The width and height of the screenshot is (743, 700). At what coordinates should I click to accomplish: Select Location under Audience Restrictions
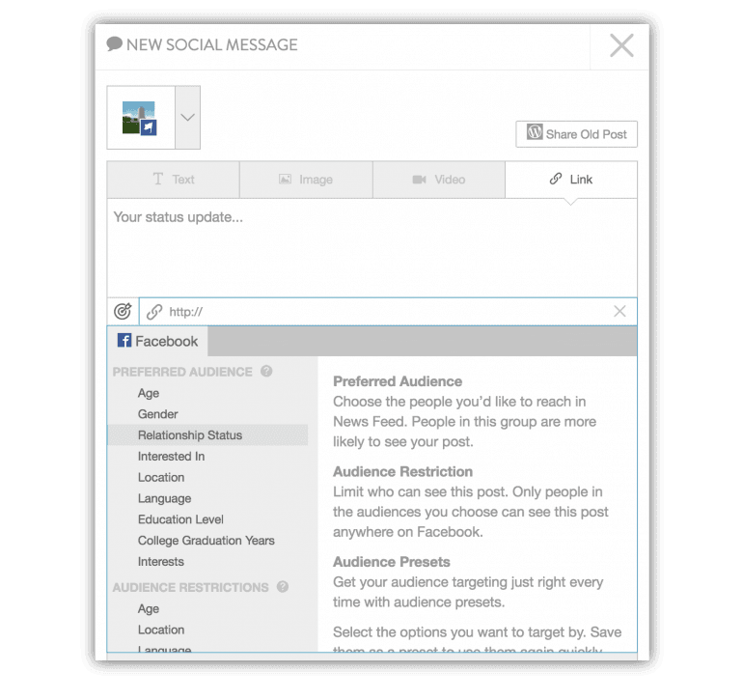[x=161, y=630]
